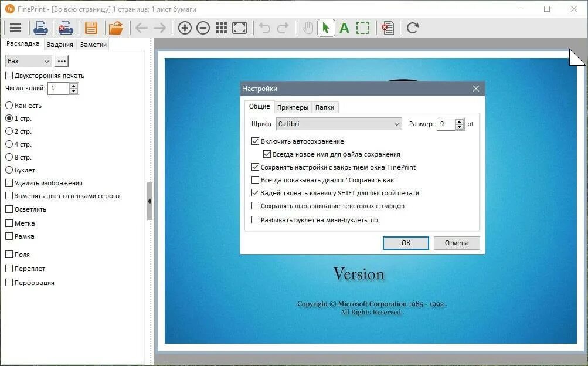The height and width of the screenshot is (366, 588).
Task: Select the green arrow pointer tool
Action: [326, 28]
